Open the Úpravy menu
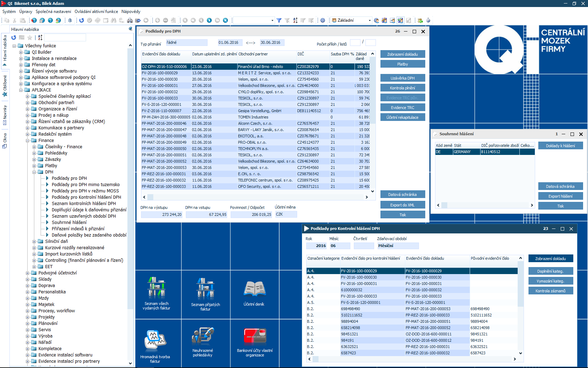Image resolution: width=588 pixels, height=368 pixels. [26, 12]
